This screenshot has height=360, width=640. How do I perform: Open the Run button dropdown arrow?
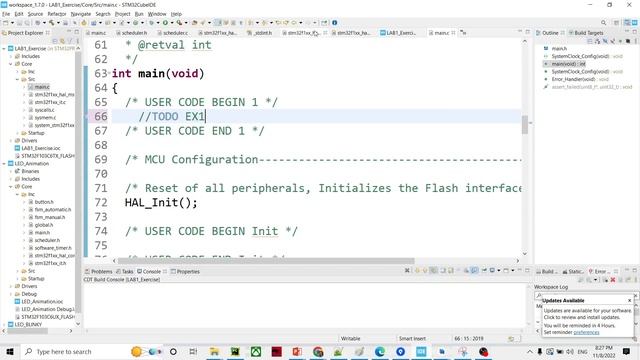[171, 23]
